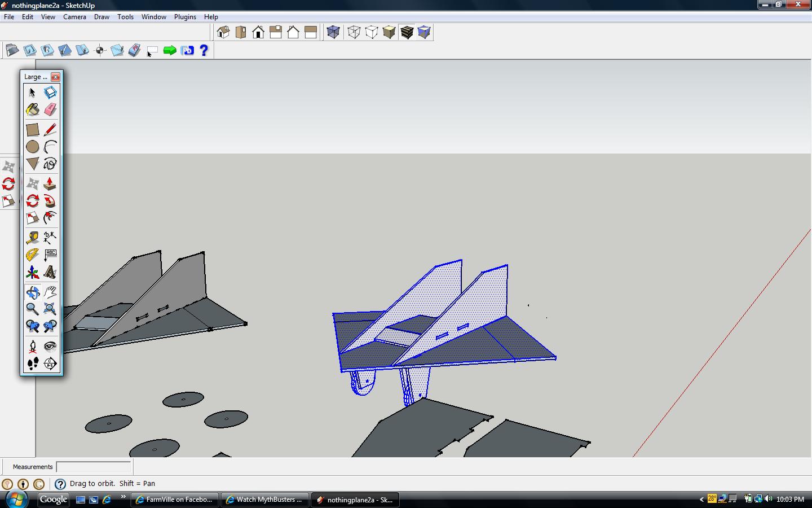Image resolution: width=812 pixels, height=508 pixels.
Task: Open the Plugins menu
Action: pyautogui.click(x=185, y=17)
